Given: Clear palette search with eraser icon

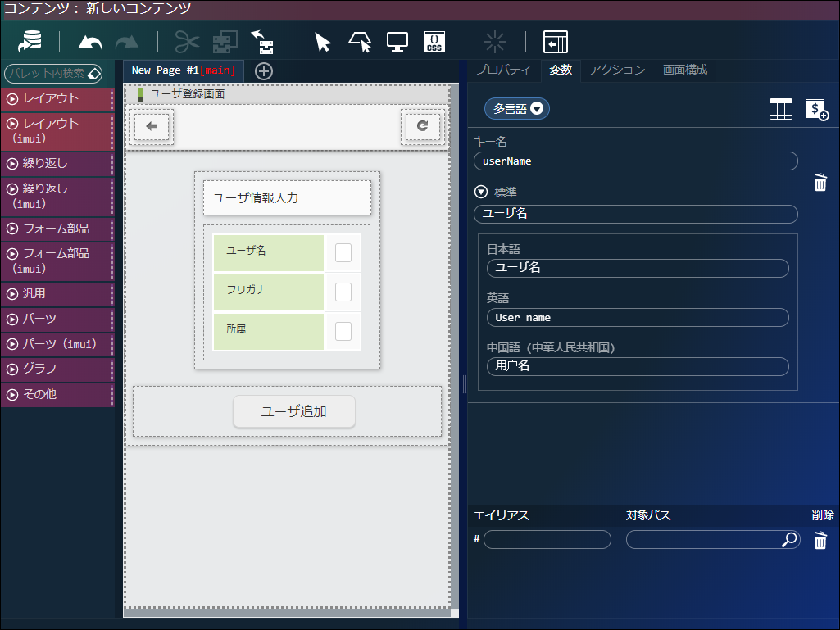Looking at the screenshot, I should click(94, 74).
